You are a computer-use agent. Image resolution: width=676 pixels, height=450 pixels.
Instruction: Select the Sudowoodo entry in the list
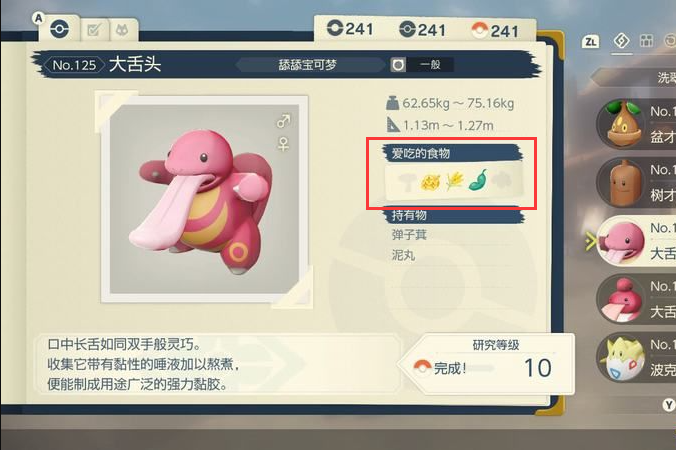click(636, 183)
